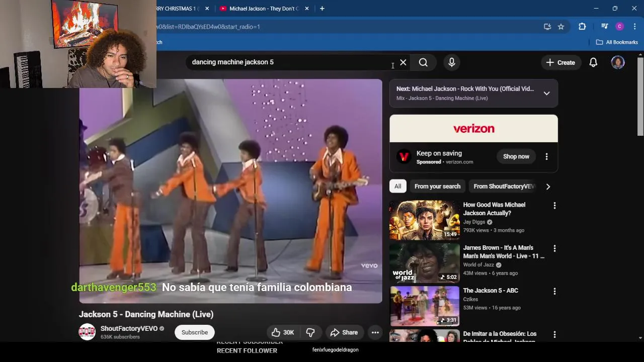644x362 pixels.
Task: Open options for James Brown video
Action: point(554,248)
